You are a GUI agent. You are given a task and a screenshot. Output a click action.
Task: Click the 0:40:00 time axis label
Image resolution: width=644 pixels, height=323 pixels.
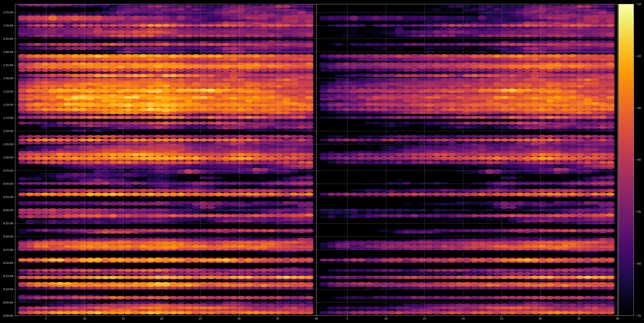click(x=9, y=210)
